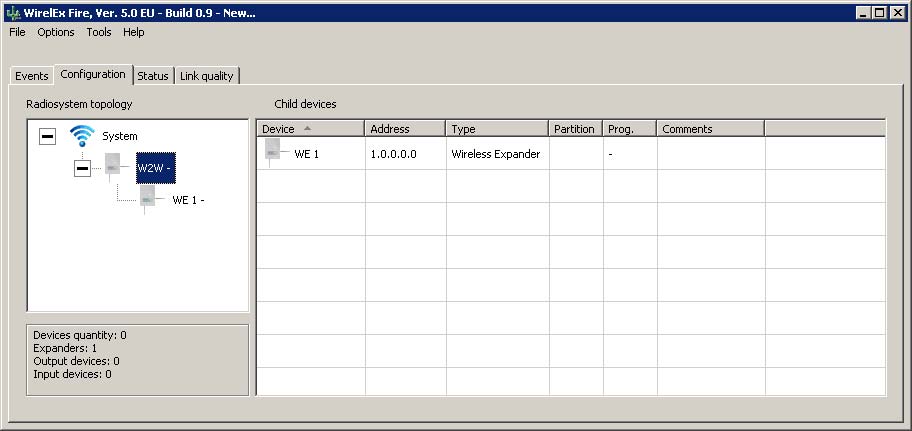
Task: Switch to the Events tab
Action: pyautogui.click(x=32, y=76)
